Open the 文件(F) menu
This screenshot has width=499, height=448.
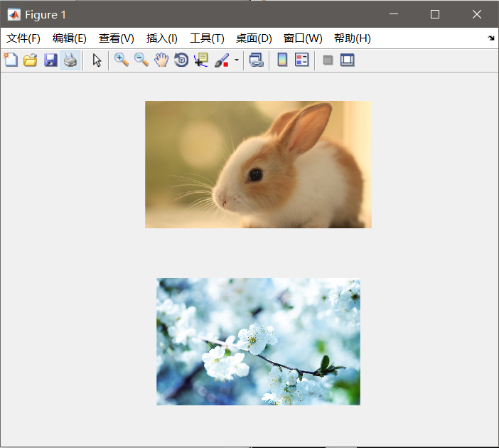tap(23, 38)
